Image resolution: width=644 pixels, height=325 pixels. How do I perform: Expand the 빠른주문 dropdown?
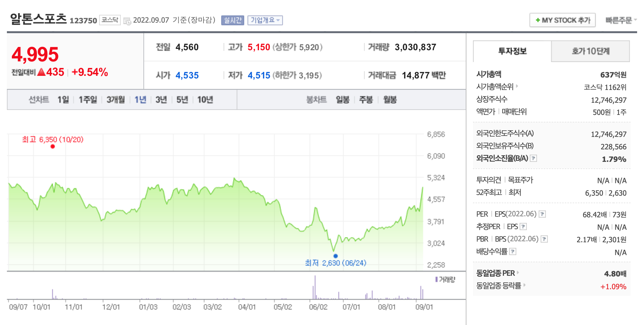[621, 20]
